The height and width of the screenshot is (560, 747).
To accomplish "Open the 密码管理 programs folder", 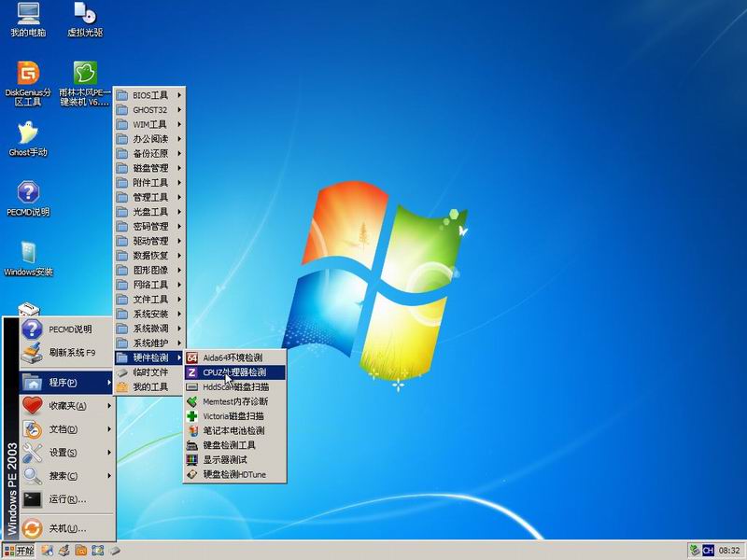I will (149, 226).
